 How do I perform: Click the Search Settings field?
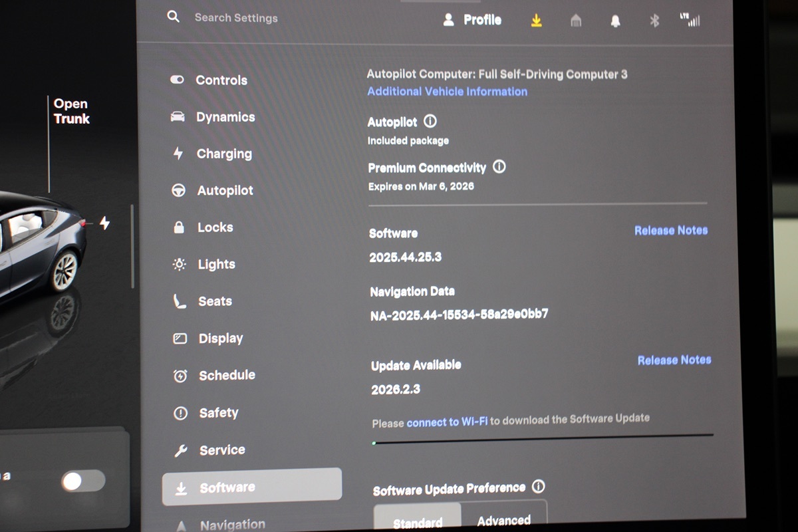tap(236, 18)
